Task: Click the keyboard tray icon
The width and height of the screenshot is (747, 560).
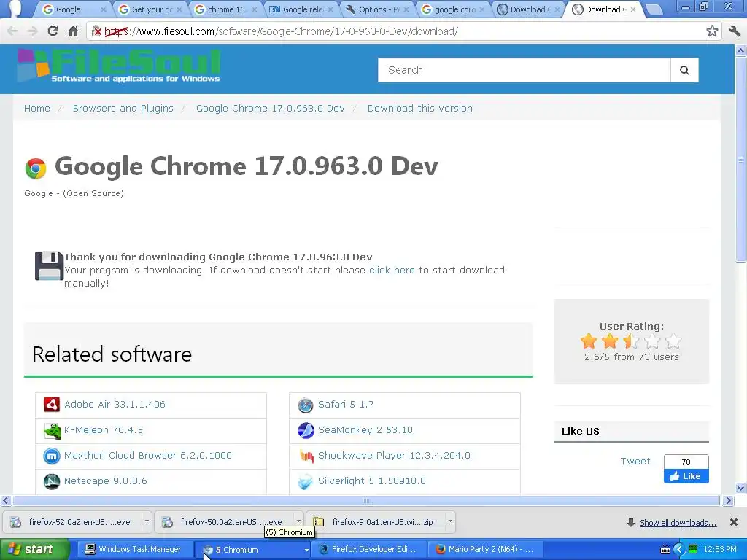Action: (x=665, y=550)
